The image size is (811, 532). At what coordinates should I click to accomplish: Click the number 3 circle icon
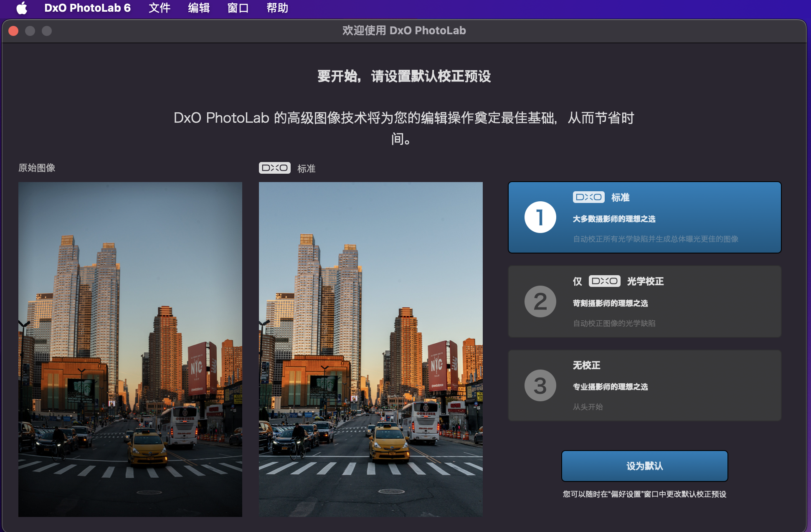point(540,385)
